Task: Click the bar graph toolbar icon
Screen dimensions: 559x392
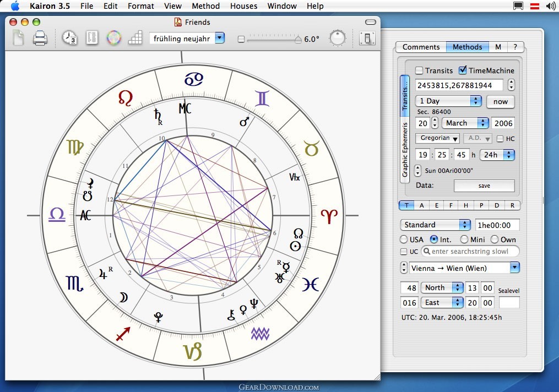Action: tap(135, 38)
